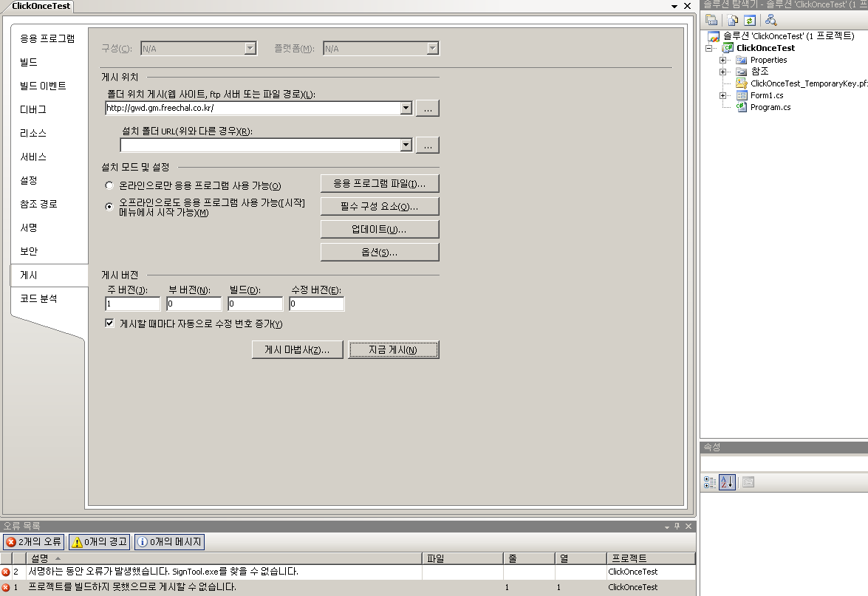
Task: Click the Refresh icon in Solution Explorer
Action: coord(750,20)
